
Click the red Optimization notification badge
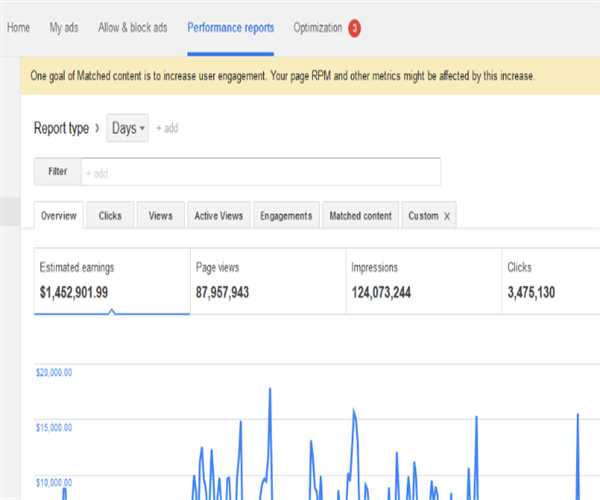click(x=355, y=28)
